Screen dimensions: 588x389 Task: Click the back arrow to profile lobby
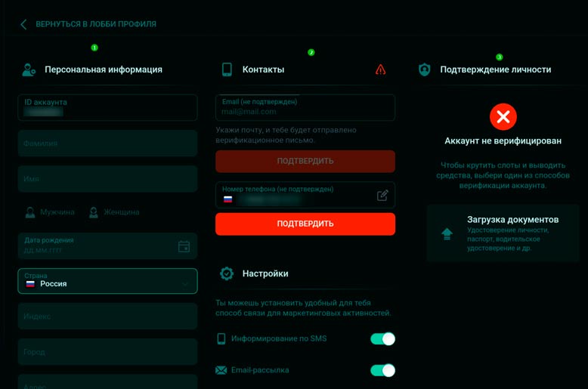[x=23, y=24]
